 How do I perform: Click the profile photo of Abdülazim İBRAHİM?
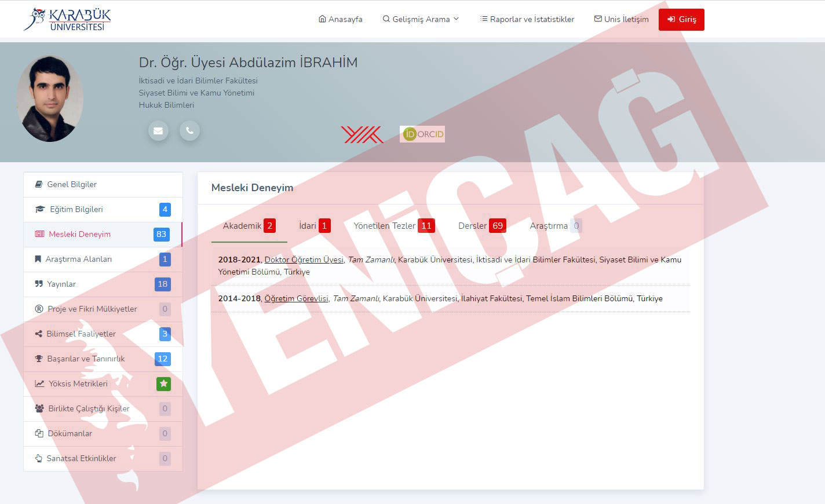50,98
